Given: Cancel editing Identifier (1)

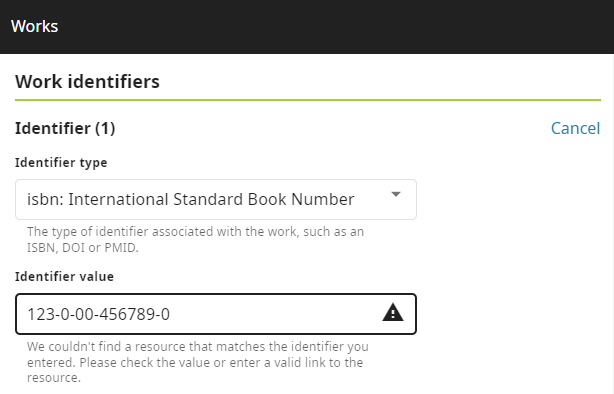Looking at the screenshot, I should pos(575,128).
